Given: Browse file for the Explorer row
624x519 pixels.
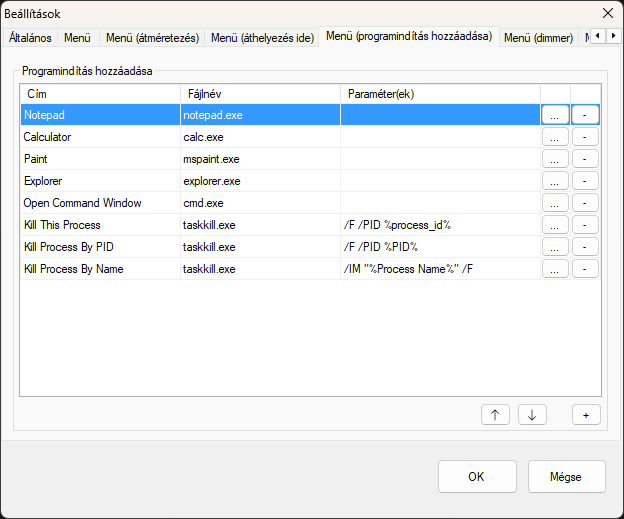Looking at the screenshot, I should [555, 181].
